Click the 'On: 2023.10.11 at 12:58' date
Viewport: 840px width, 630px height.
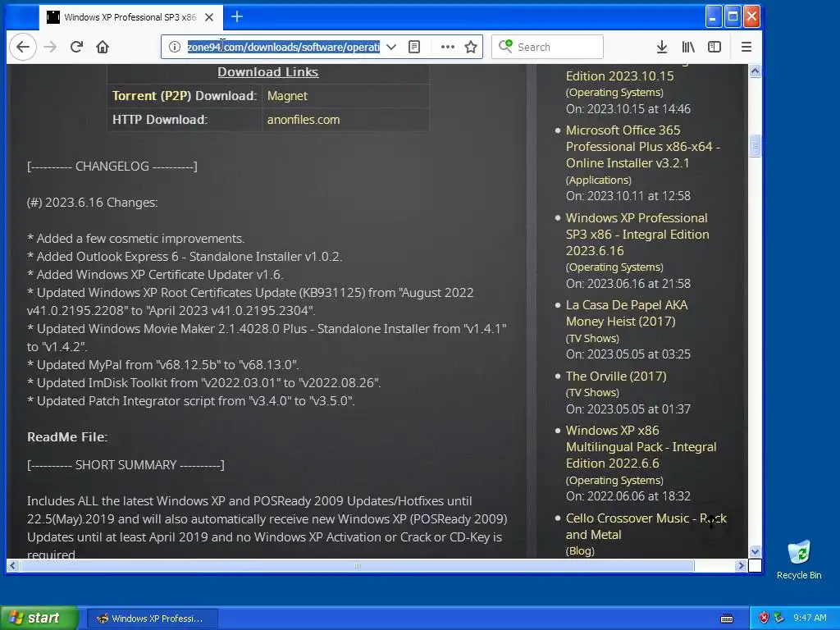coord(628,196)
